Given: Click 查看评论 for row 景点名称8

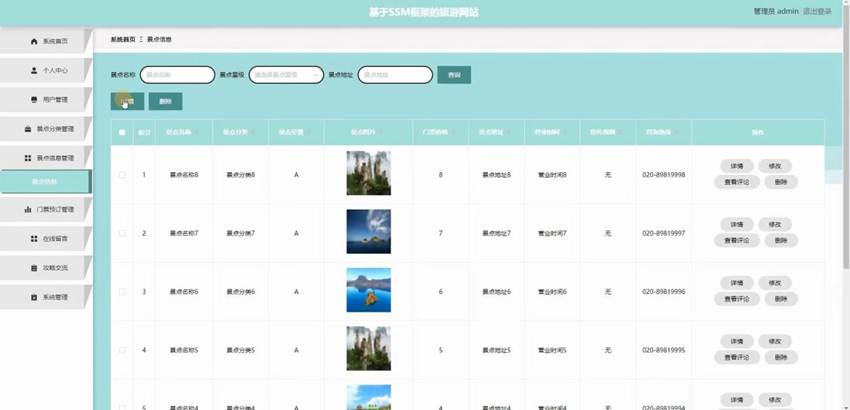Looking at the screenshot, I should click(x=737, y=182).
